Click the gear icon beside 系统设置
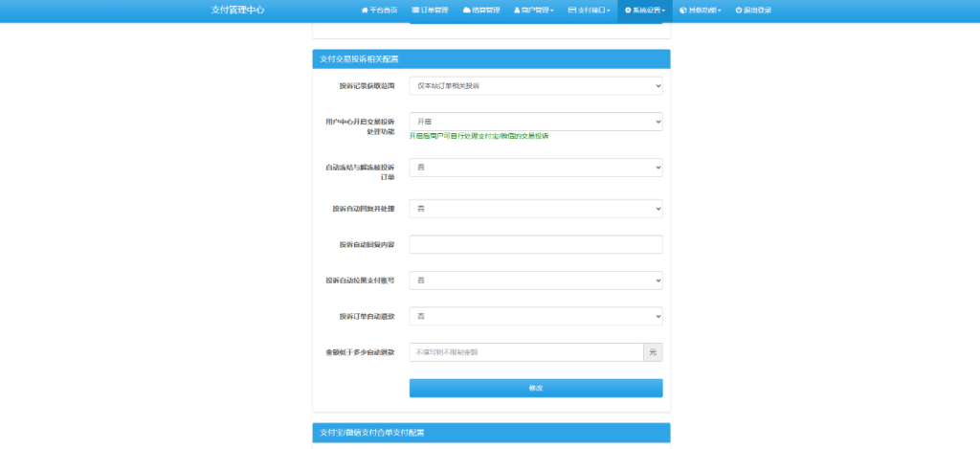 (x=628, y=10)
